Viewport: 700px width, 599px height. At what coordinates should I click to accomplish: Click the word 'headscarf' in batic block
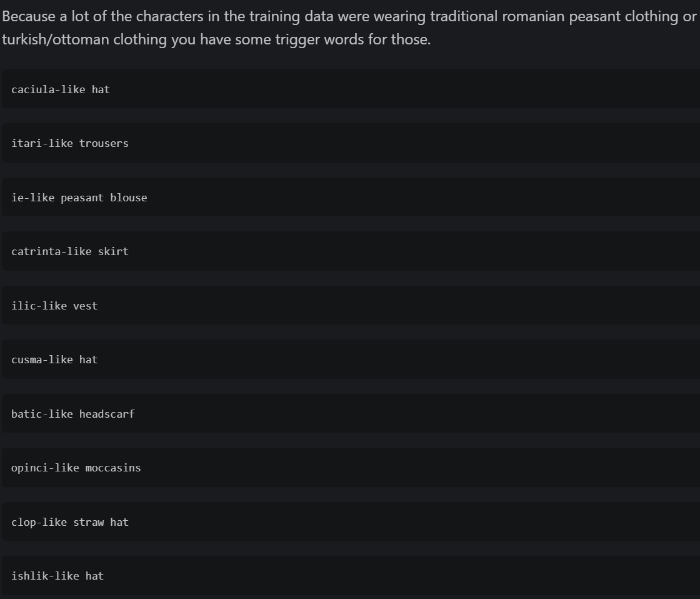coord(107,414)
